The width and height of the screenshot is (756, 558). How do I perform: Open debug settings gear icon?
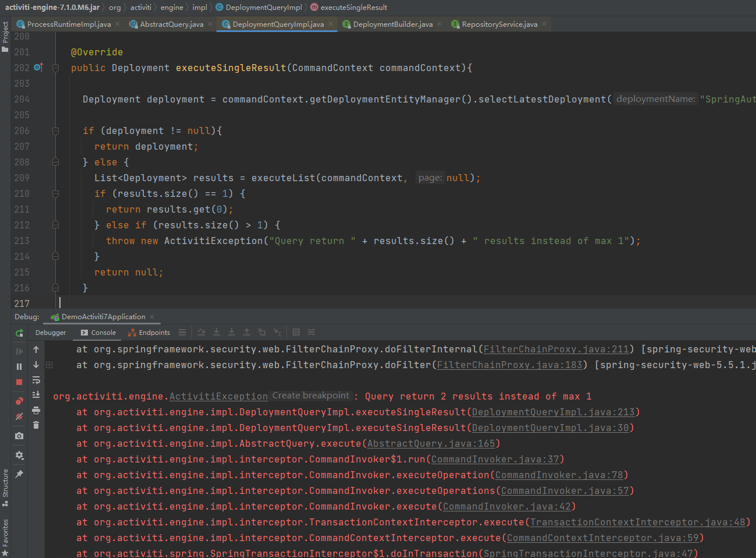click(x=19, y=455)
